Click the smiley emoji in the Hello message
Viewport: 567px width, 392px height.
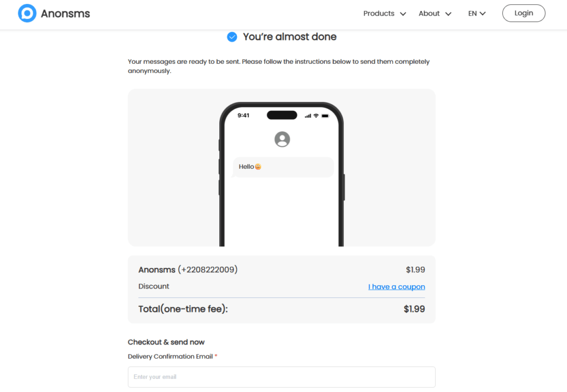pyautogui.click(x=258, y=167)
